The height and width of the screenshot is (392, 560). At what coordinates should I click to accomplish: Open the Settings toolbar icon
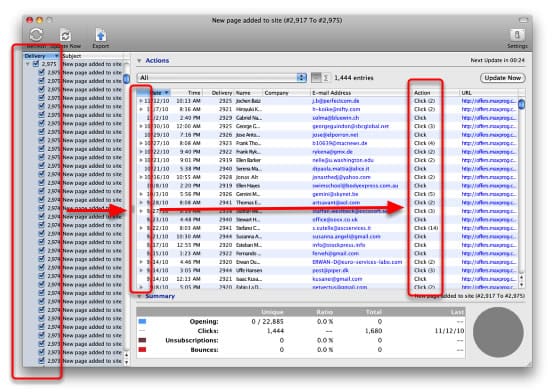point(516,35)
